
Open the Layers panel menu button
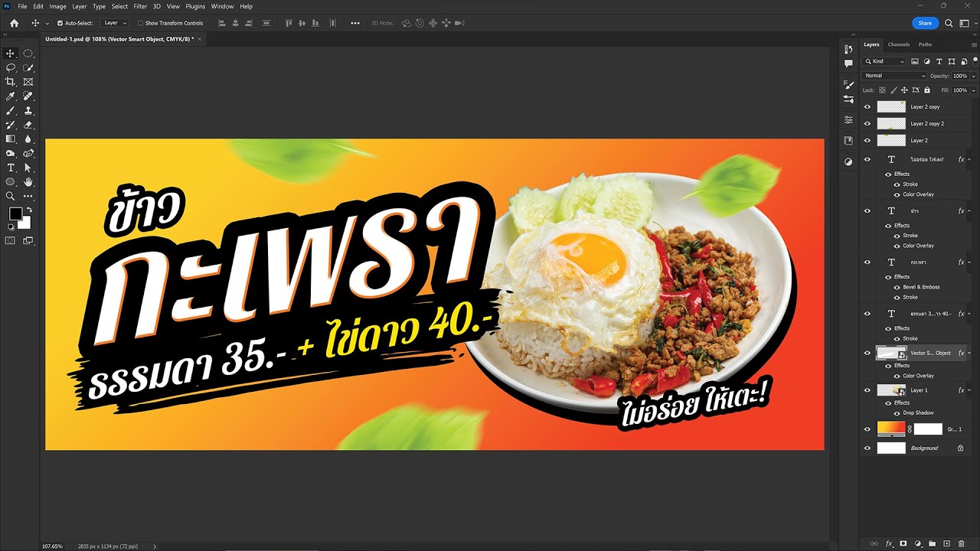click(x=974, y=44)
